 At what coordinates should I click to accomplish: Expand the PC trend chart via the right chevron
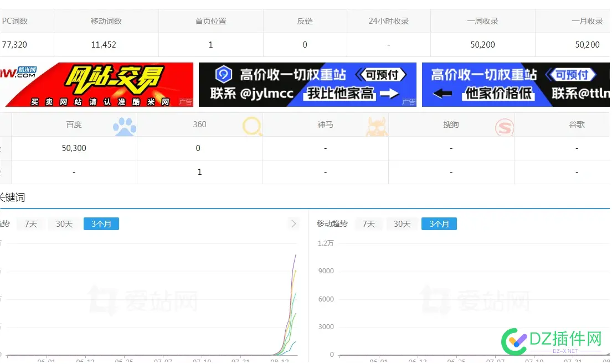coord(294,223)
